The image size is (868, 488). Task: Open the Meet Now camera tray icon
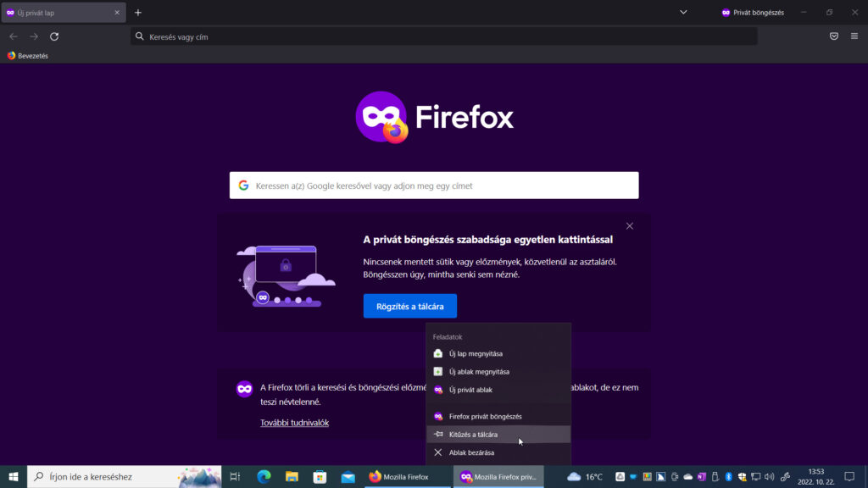click(674, 476)
